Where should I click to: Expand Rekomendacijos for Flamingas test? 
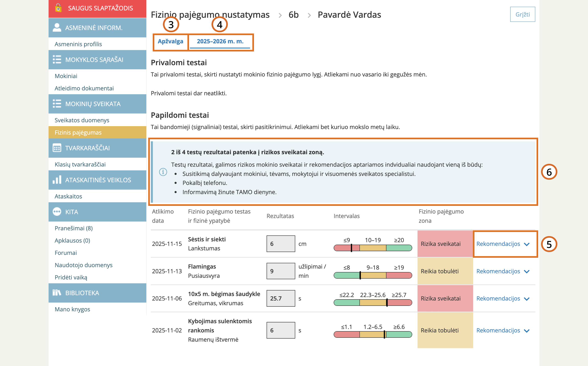503,271
